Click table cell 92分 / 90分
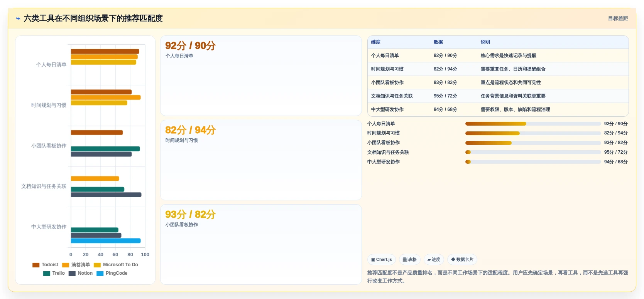The height and width of the screenshot is (299, 644). point(445,55)
